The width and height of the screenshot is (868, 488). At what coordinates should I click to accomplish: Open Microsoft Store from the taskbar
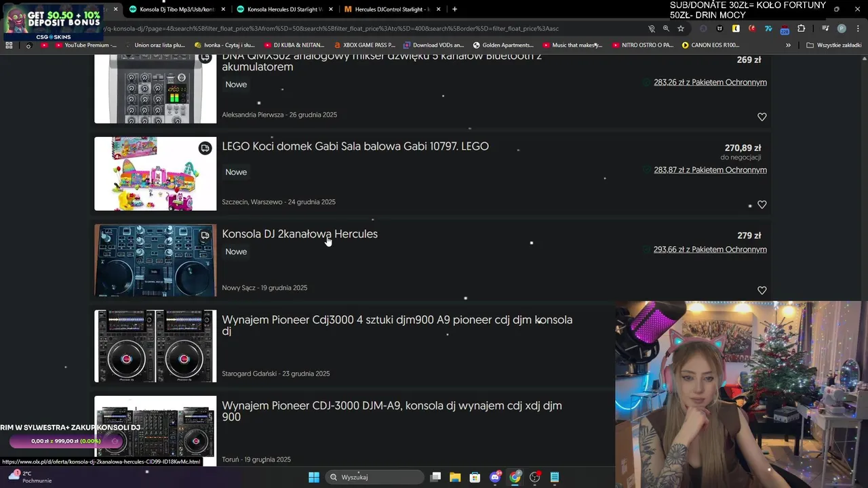(475, 477)
